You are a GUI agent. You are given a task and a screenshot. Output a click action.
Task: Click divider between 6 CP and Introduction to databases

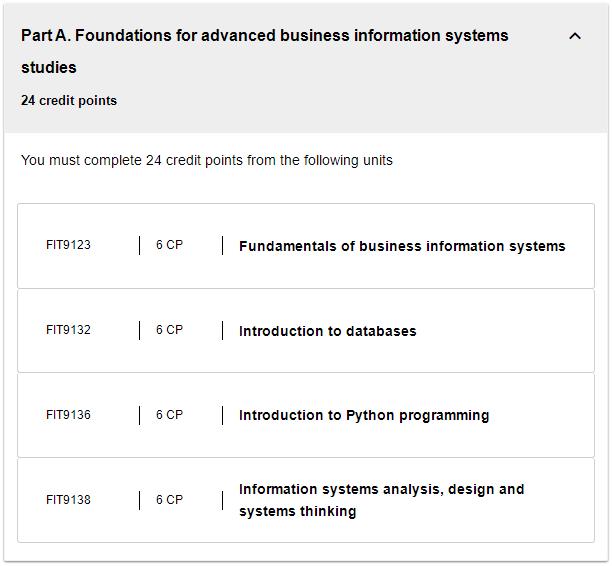222,331
